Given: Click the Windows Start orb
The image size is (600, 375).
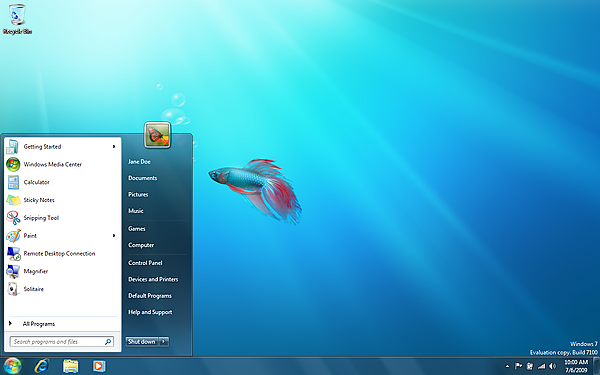Looking at the screenshot, I should click(13, 366).
